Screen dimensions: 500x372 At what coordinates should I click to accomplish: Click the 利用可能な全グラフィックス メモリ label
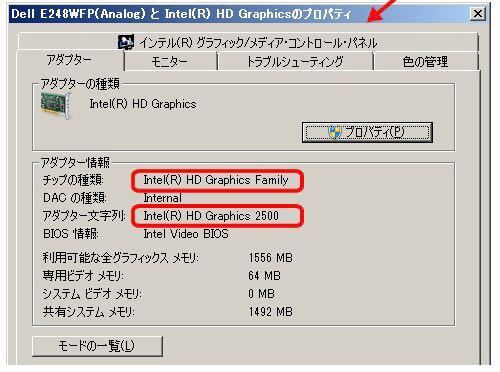121,258
